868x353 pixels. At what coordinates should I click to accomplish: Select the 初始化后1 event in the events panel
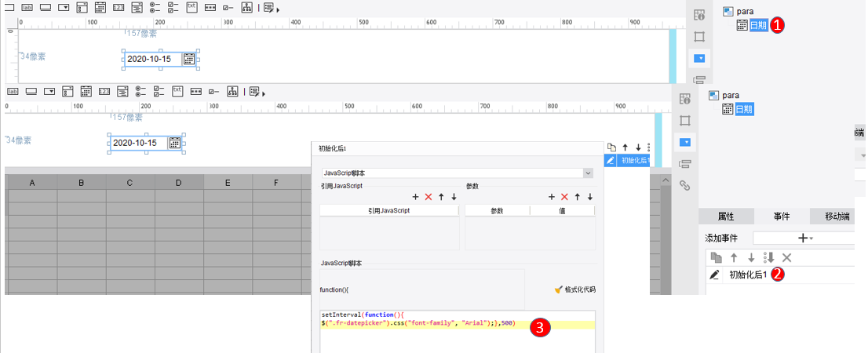click(748, 275)
